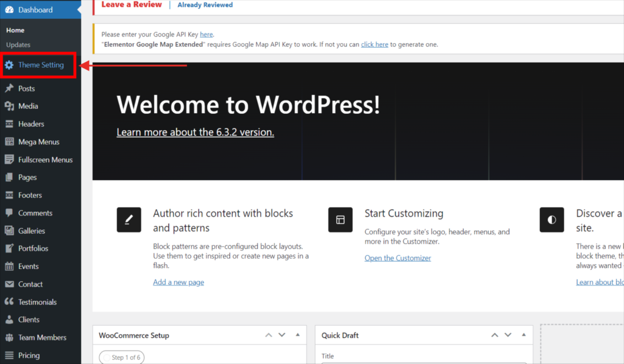Click the Theme Setting gear icon
Image resolution: width=624 pixels, height=364 pixels.
tap(9, 65)
